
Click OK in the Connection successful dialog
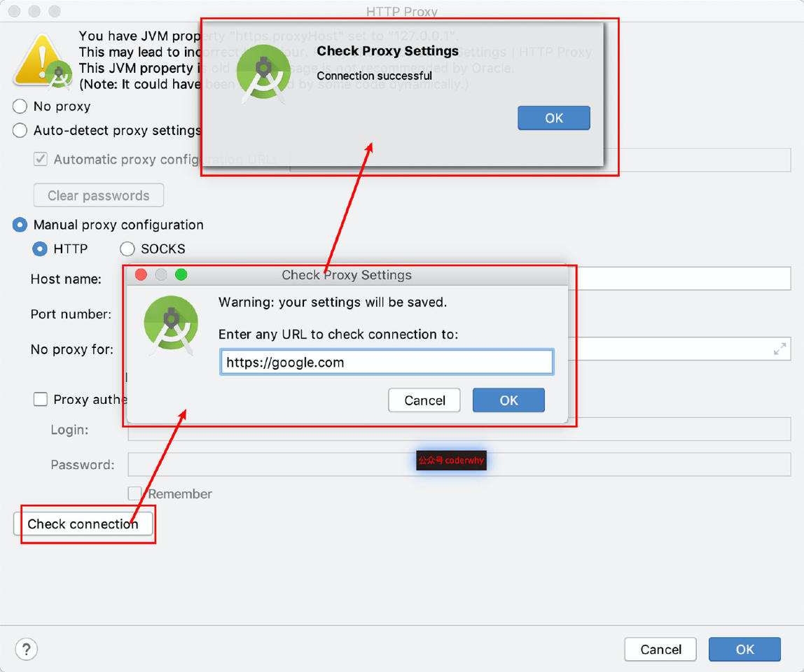pyautogui.click(x=554, y=118)
